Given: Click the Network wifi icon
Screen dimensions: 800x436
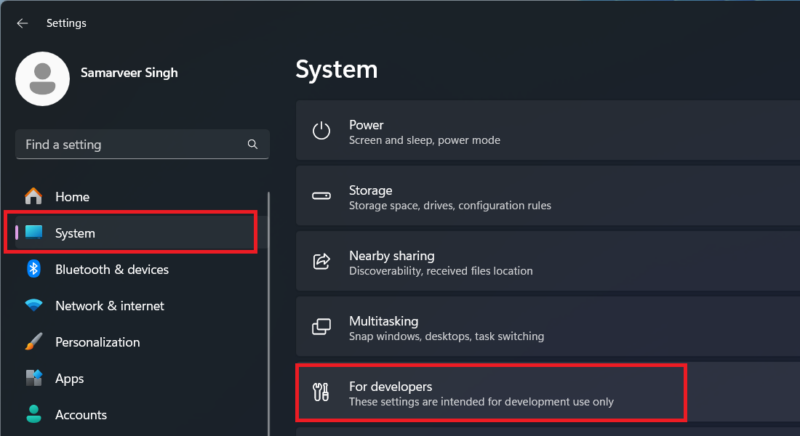Looking at the screenshot, I should click(34, 305).
